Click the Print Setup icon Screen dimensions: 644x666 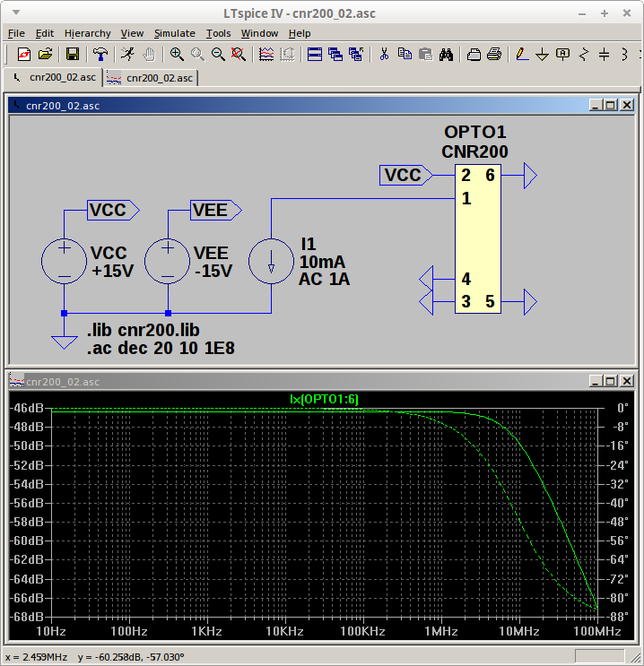(x=474, y=55)
